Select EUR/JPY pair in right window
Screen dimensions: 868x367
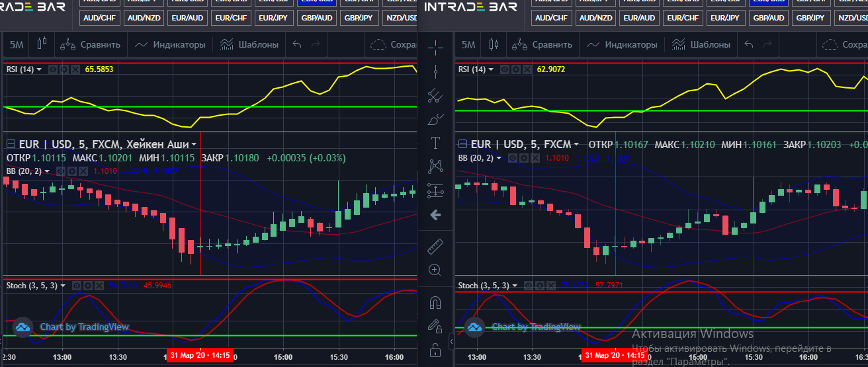[727, 18]
